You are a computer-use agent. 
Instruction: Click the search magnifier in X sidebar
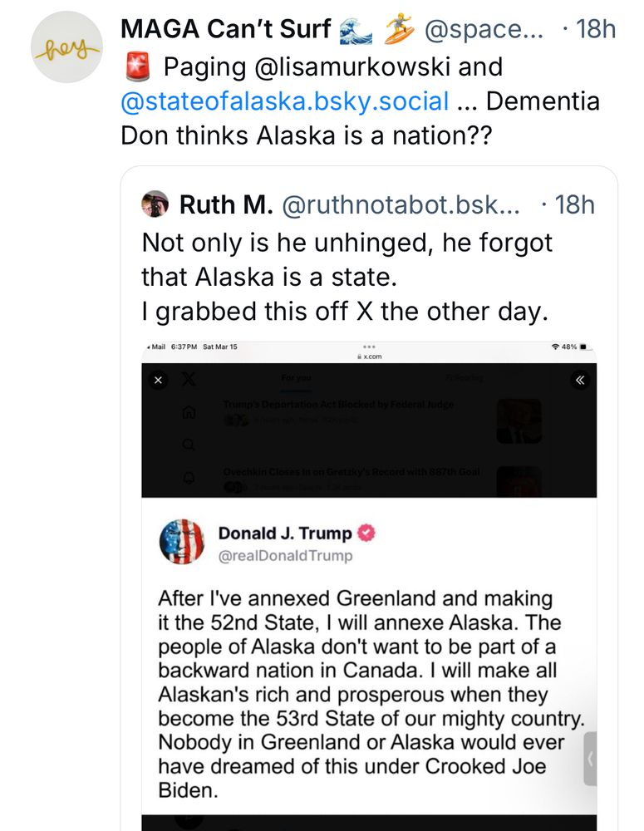[x=189, y=444]
